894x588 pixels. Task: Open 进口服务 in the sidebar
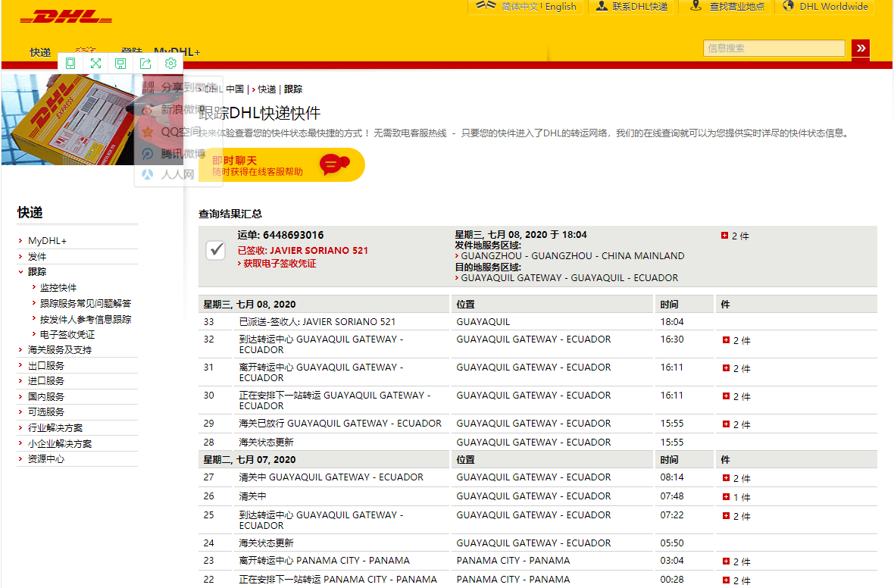coord(46,380)
